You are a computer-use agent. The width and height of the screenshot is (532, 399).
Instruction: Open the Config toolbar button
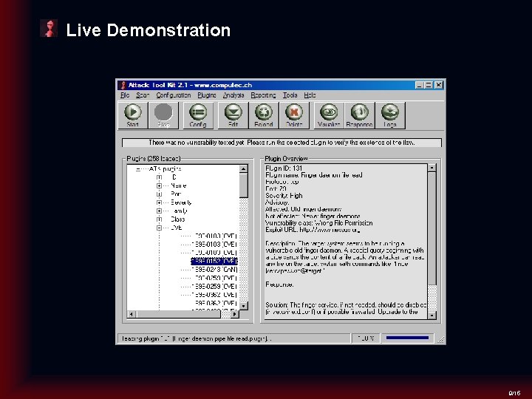[x=198, y=115]
